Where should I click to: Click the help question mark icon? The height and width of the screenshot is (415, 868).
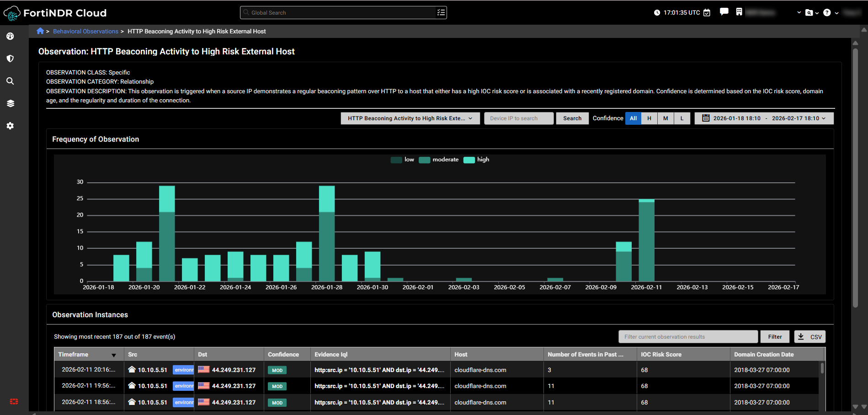pos(827,13)
